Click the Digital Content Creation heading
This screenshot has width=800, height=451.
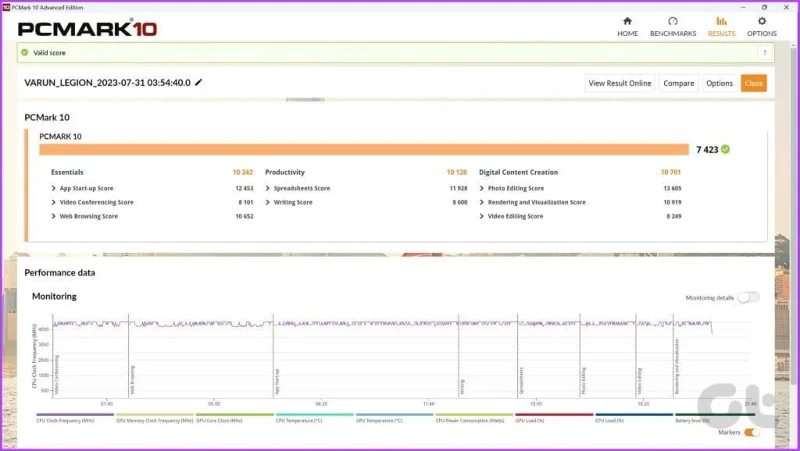(518, 172)
